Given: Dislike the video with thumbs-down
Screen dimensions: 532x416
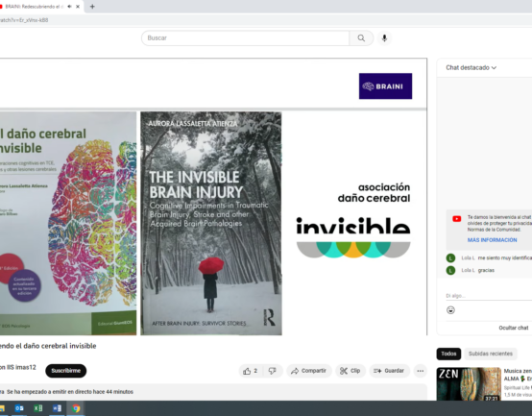Looking at the screenshot, I should pos(273,371).
